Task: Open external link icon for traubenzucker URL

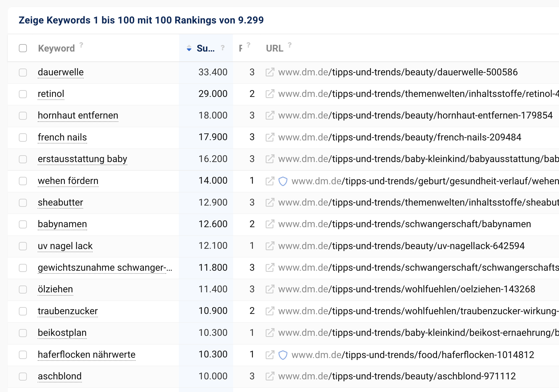Action: point(270,311)
